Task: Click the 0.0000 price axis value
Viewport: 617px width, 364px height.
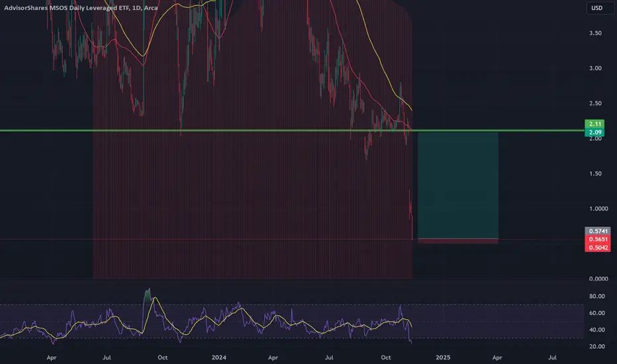Action: pos(598,279)
